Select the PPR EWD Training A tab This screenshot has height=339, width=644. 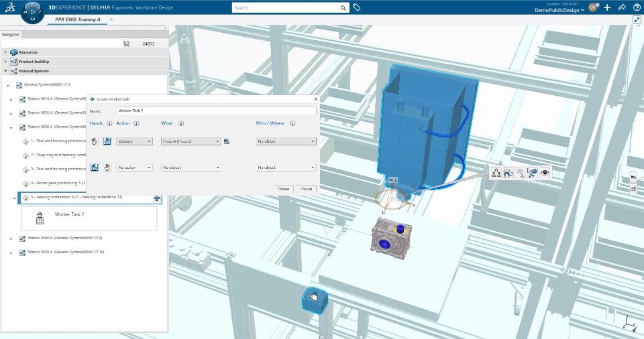[77, 19]
